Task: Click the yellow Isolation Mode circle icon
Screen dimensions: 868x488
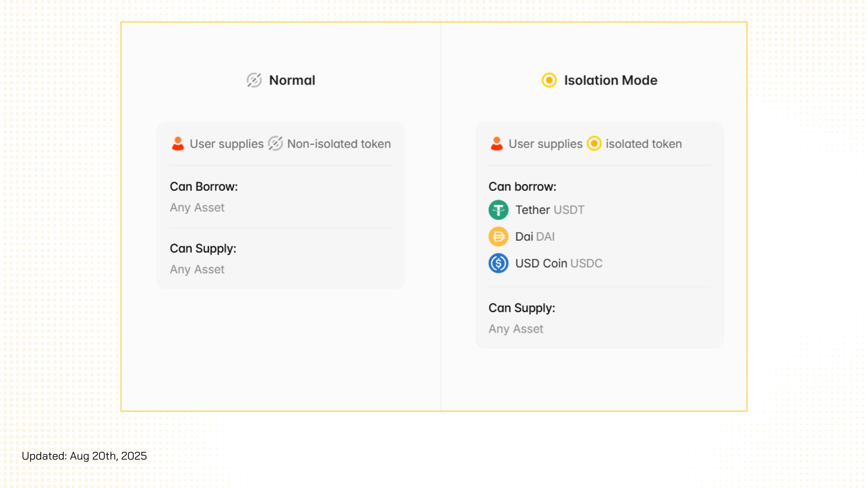Action: 549,80
